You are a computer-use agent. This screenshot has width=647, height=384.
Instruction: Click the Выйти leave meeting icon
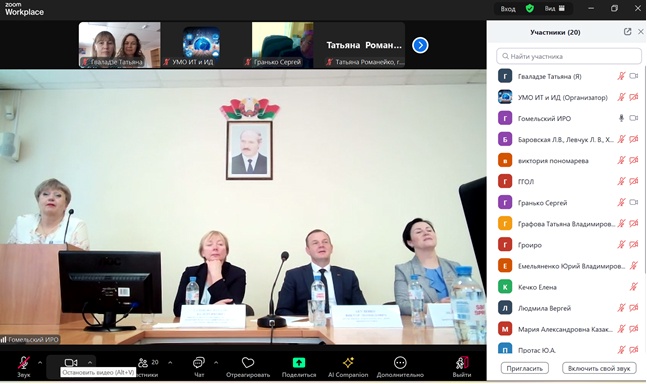click(x=462, y=363)
